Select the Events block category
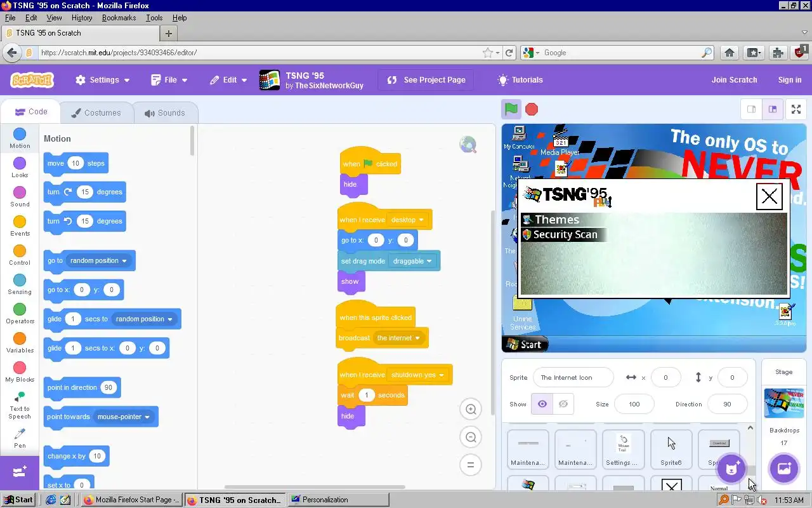 coord(20,226)
